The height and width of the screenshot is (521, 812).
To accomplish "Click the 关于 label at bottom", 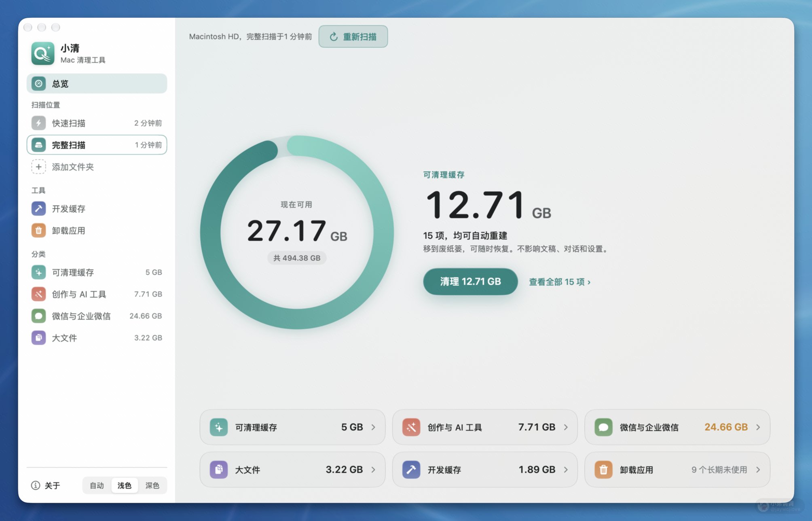I will tap(52, 485).
